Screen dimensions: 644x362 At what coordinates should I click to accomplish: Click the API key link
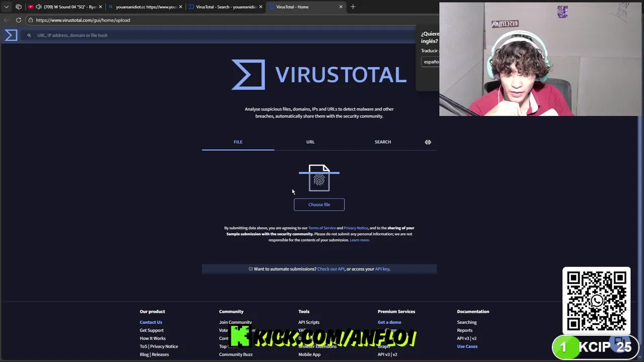click(x=382, y=269)
